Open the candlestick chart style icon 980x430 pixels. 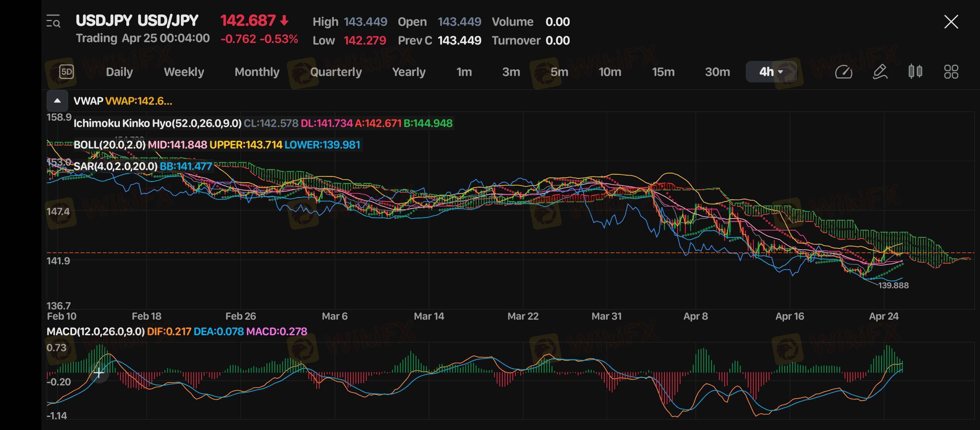[x=915, y=72]
